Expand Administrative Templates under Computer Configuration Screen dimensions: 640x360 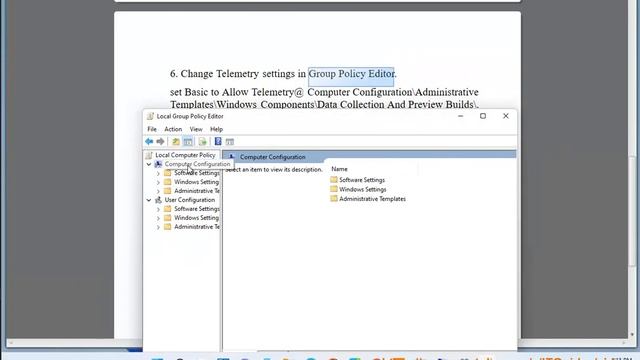[158, 191]
